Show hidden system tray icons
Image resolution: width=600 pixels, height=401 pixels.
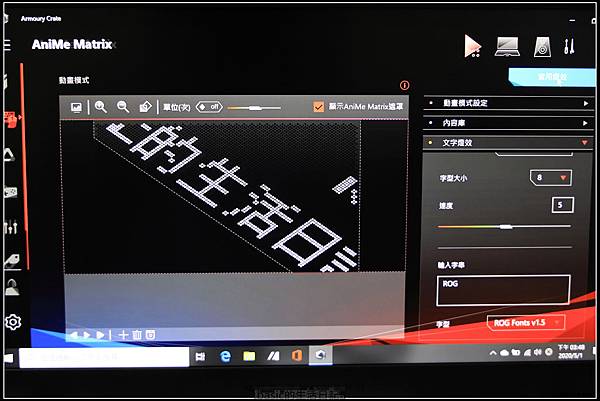[x=494, y=353]
